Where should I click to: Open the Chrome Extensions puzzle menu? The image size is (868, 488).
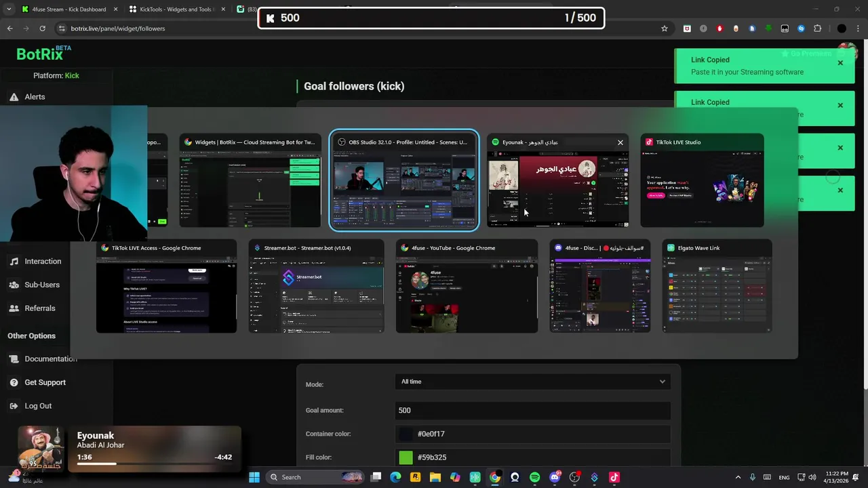coord(817,28)
